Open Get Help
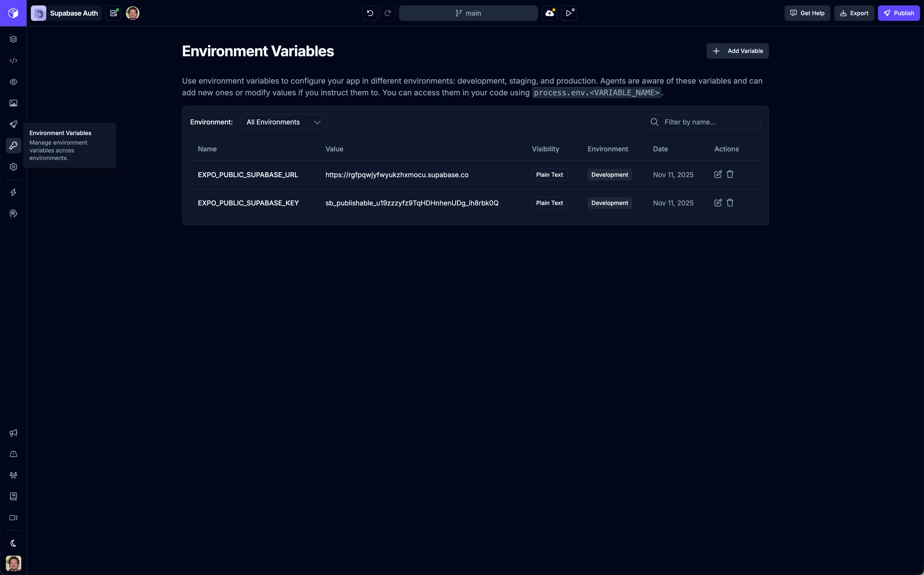The height and width of the screenshot is (575, 924). [807, 13]
